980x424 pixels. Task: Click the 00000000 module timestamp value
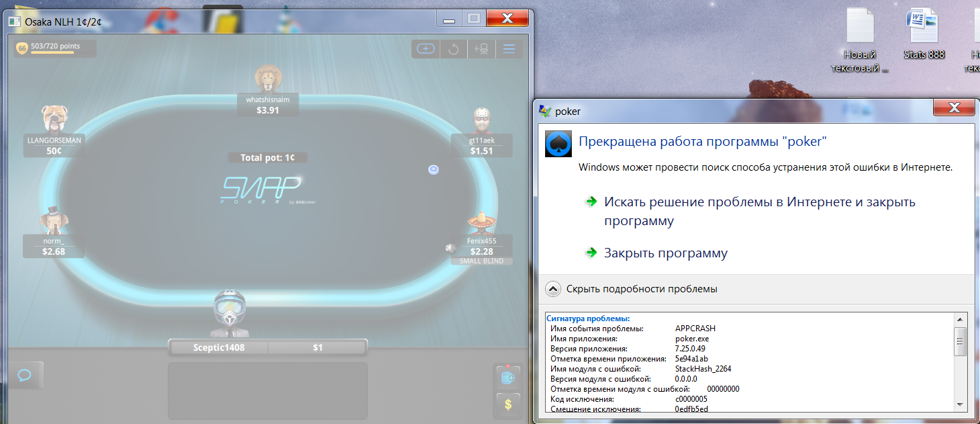click(x=723, y=389)
